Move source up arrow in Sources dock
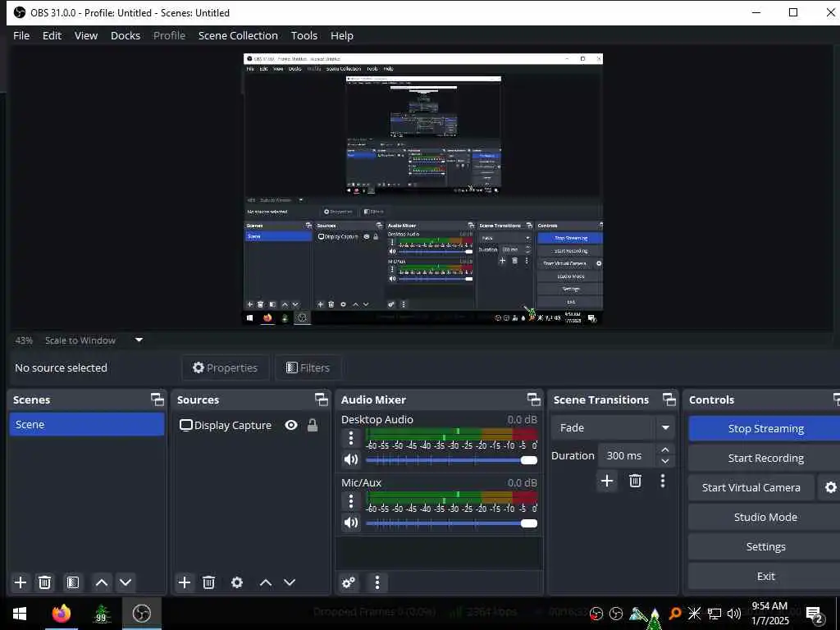 click(x=266, y=582)
